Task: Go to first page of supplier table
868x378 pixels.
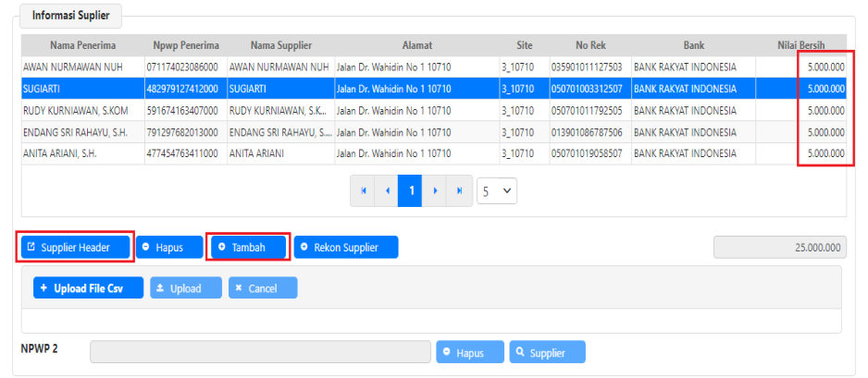Action: point(364,191)
